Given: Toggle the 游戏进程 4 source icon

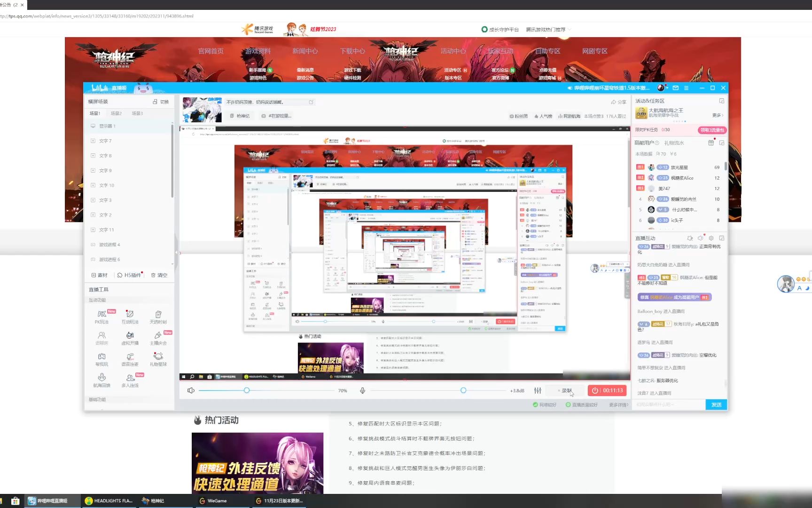Looking at the screenshot, I should pos(93,245).
